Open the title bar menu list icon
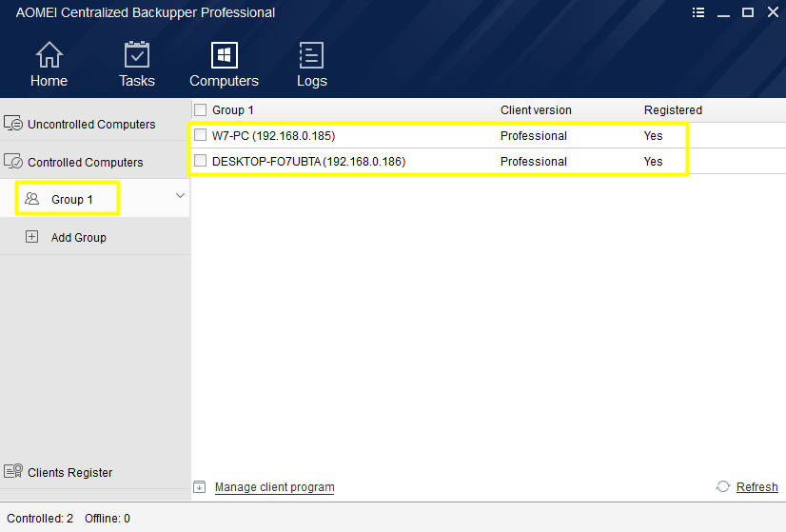Image resolution: width=786 pixels, height=532 pixels. (698, 12)
